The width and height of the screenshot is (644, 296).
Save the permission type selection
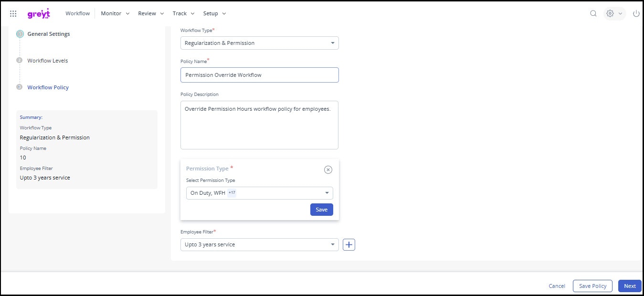(x=321, y=210)
